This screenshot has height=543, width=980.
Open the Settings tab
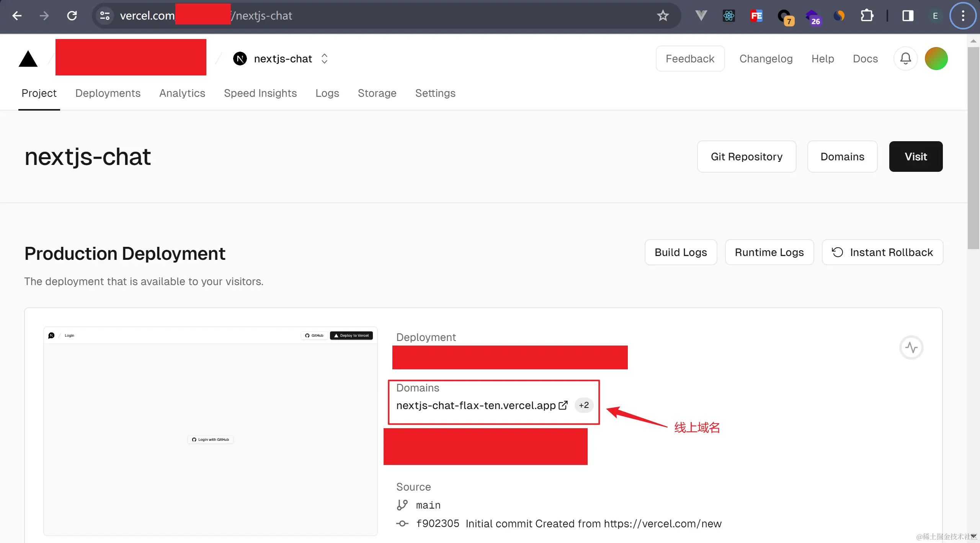tap(435, 93)
